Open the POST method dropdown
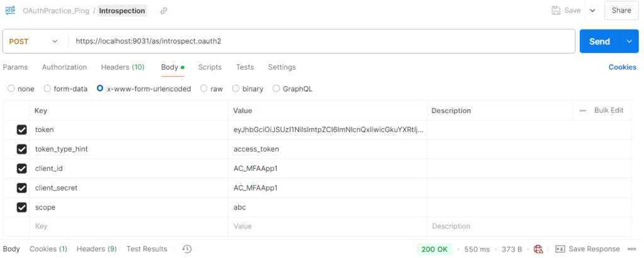The height and width of the screenshot is (258, 644). point(34,42)
